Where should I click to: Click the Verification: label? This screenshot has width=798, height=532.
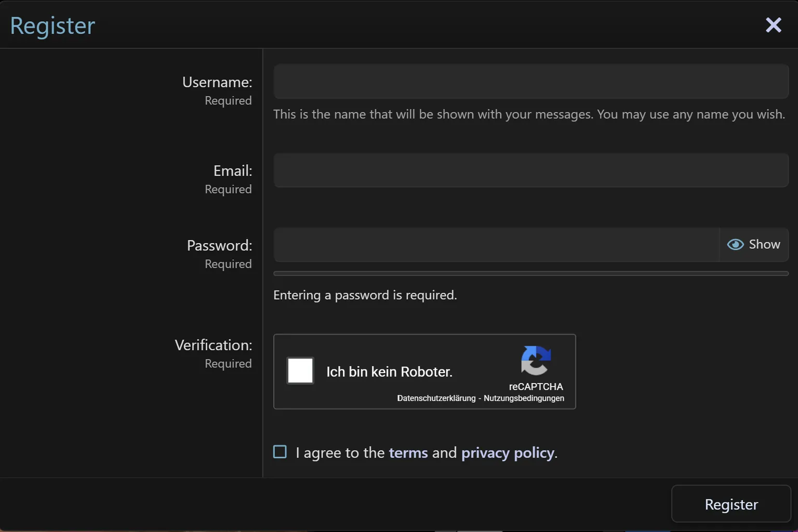[x=214, y=345]
